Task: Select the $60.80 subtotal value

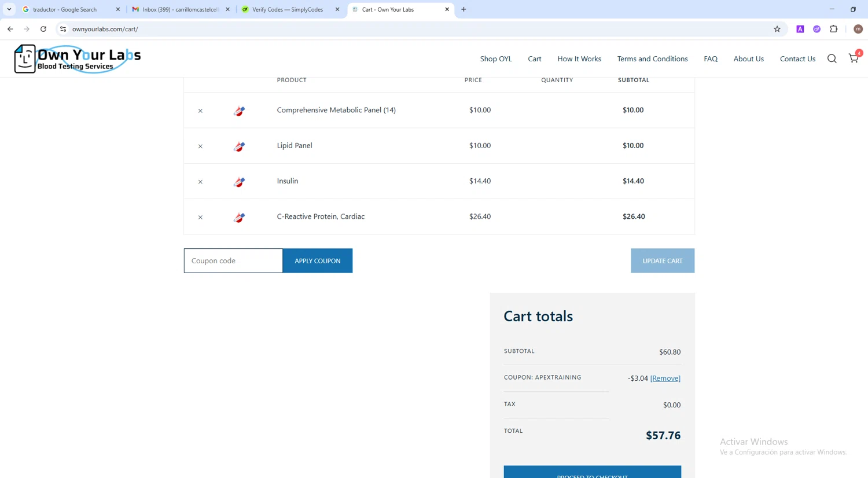Action: [670, 352]
